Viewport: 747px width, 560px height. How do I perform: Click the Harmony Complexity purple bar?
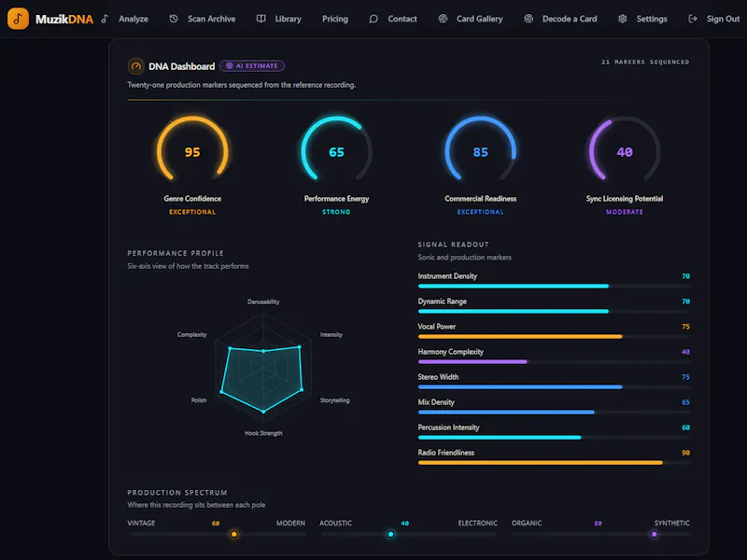(x=472, y=362)
